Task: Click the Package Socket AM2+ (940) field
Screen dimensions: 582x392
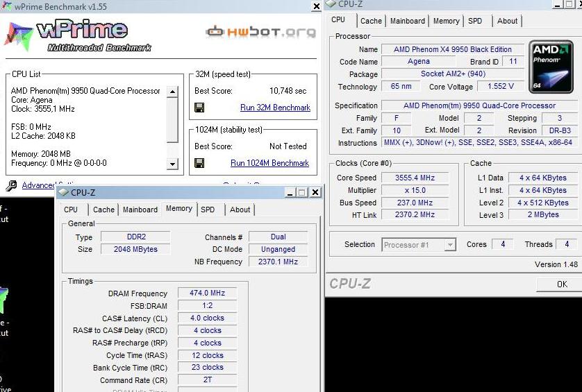Action: pyautogui.click(x=452, y=74)
